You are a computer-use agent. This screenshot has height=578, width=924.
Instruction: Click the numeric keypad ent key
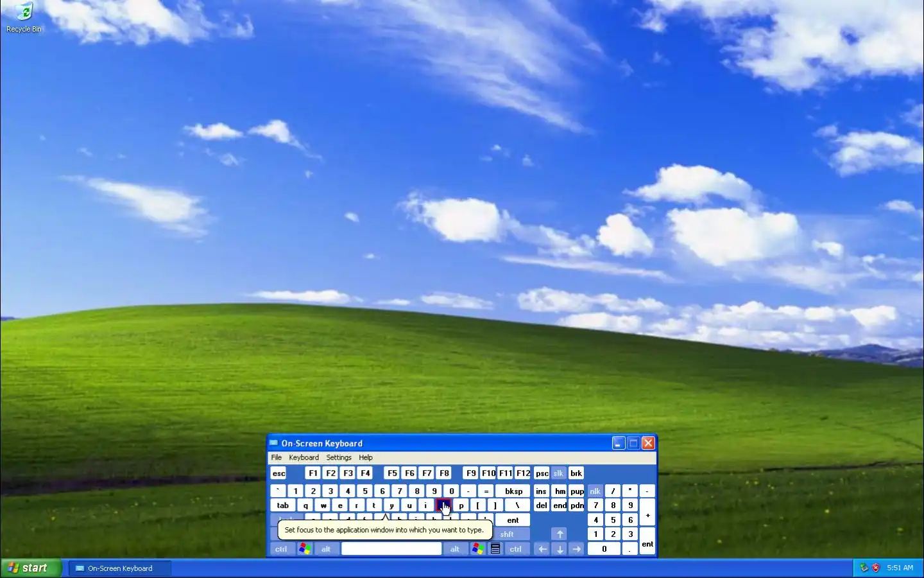(647, 542)
